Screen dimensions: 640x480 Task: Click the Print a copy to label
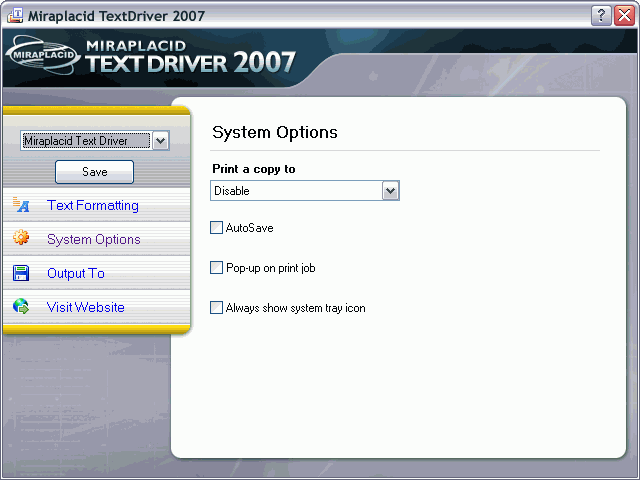(x=253, y=169)
